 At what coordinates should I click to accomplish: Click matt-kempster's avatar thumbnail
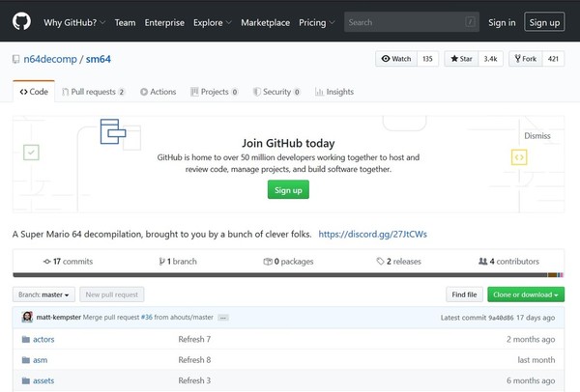tap(27, 317)
